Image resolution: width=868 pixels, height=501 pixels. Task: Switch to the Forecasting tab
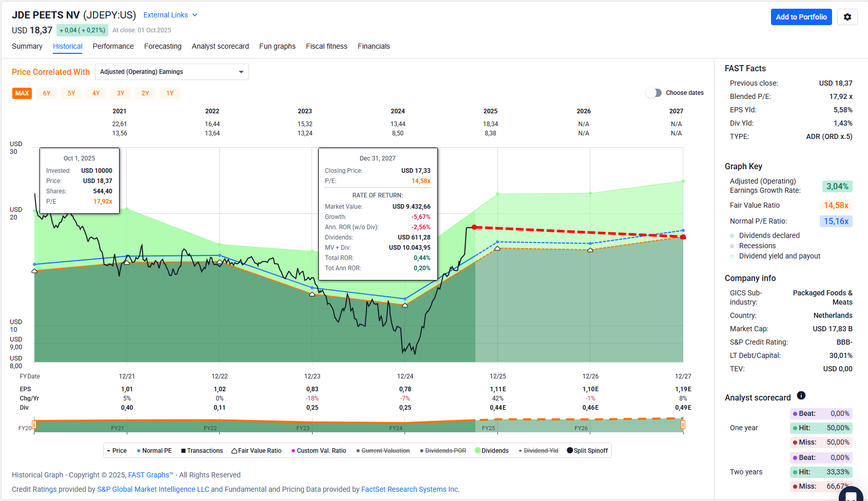(x=163, y=46)
